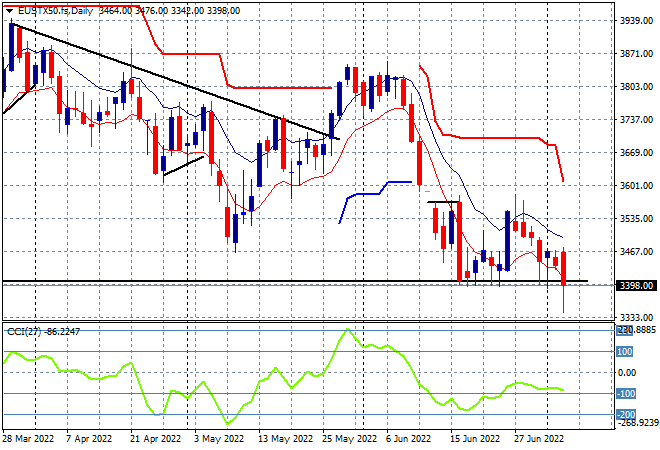The height and width of the screenshot is (450, 660).
Task: Click the CCI -100 level label
Action: pyautogui.click(x=626, y=394)
